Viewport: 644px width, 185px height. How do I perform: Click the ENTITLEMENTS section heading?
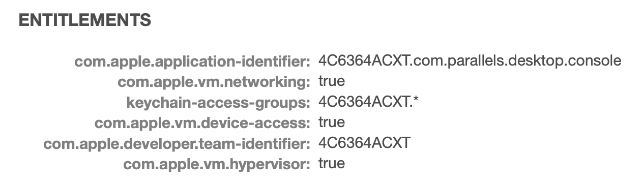85,20
